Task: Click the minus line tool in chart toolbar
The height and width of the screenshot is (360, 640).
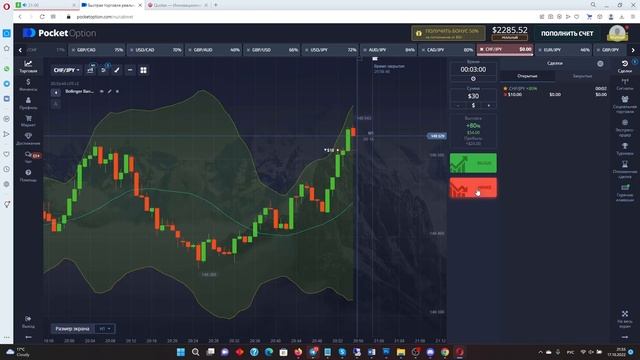Action: [130, 70]
